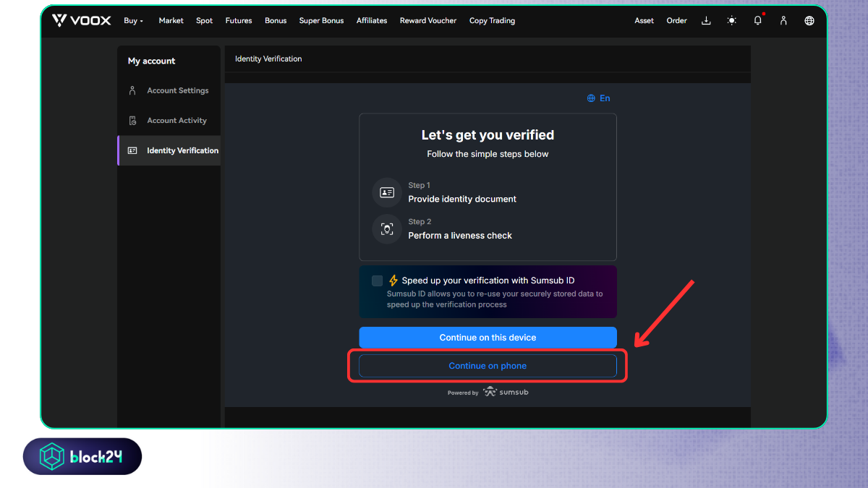Click the lightning bolt Sumsub ID icon
Image resolution: width=868 pixels, height=488 pixels.
click(393, 281)
